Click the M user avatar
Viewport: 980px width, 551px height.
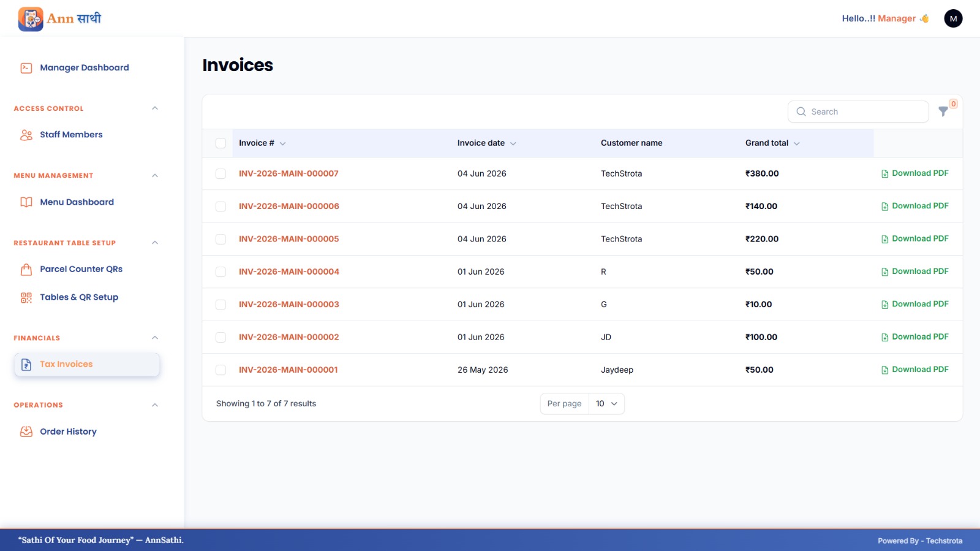tap(953, 18)
